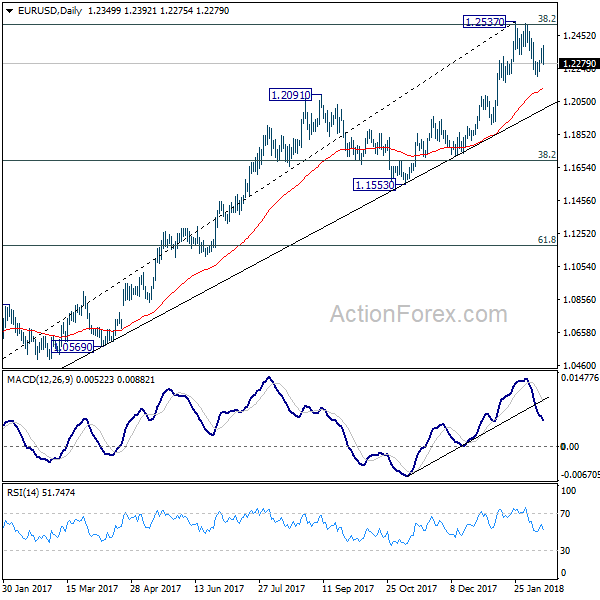The image size is (600, 600).
Task: Click the 1.12520 price axis value
Action: click(x=579, y=233)
